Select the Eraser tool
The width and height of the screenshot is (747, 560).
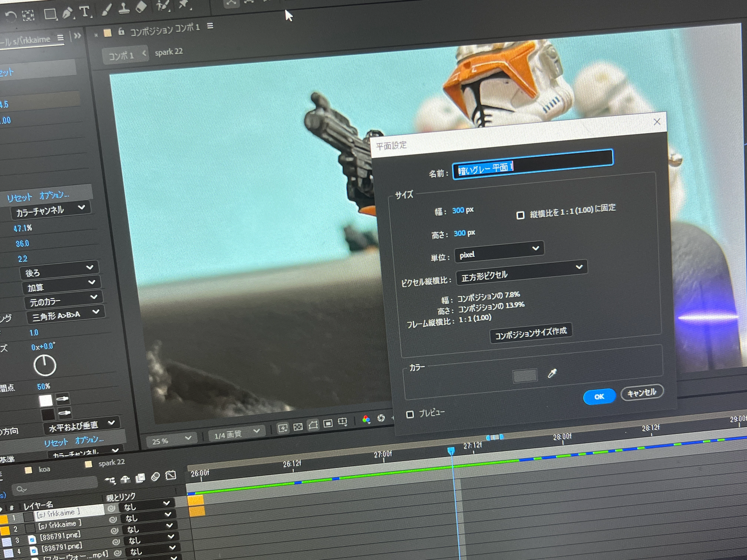[x=141, y=7]
